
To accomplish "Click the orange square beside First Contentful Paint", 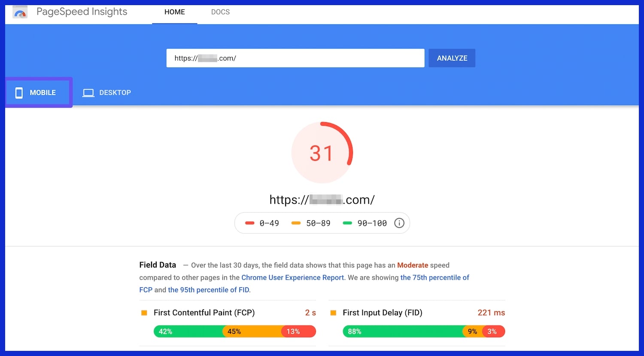I will 144,313.
